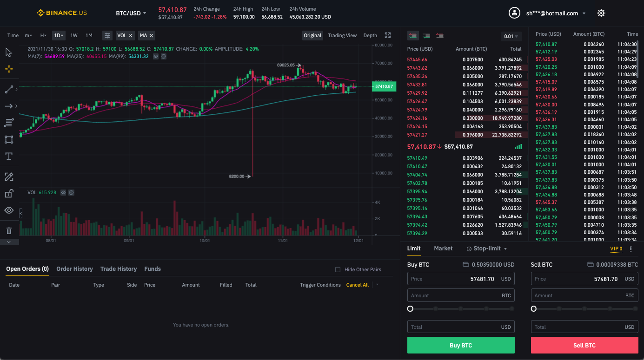This screenshot has width=644, height=360.
Task: Select the Market order tab
Action: 443,249
